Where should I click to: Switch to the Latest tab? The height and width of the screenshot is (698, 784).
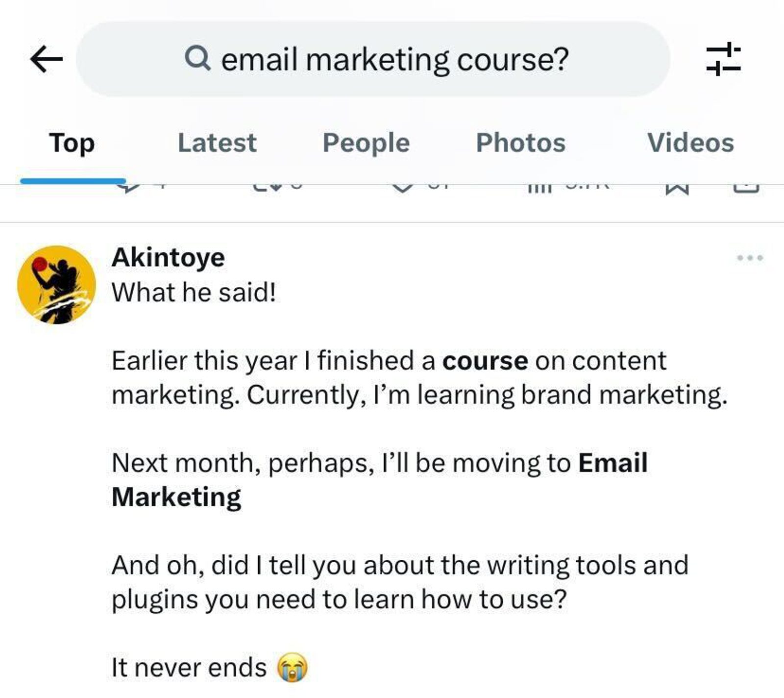[217, 143]
